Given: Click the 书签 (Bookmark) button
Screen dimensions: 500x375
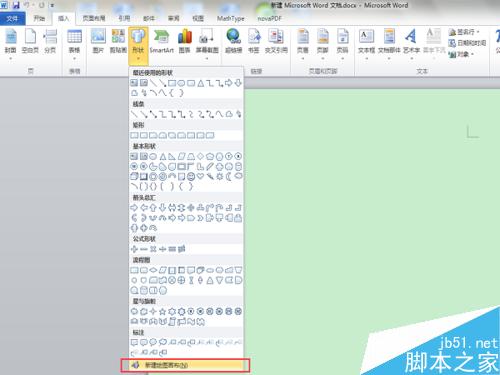Looking at the screenshot, I should coord(254,41).
